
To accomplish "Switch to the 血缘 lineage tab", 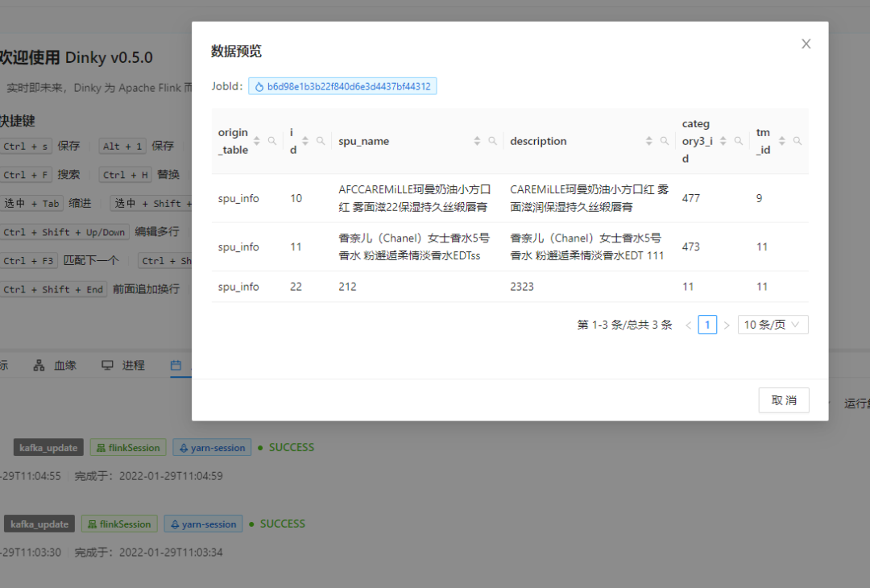I will (x=55, y=365).
